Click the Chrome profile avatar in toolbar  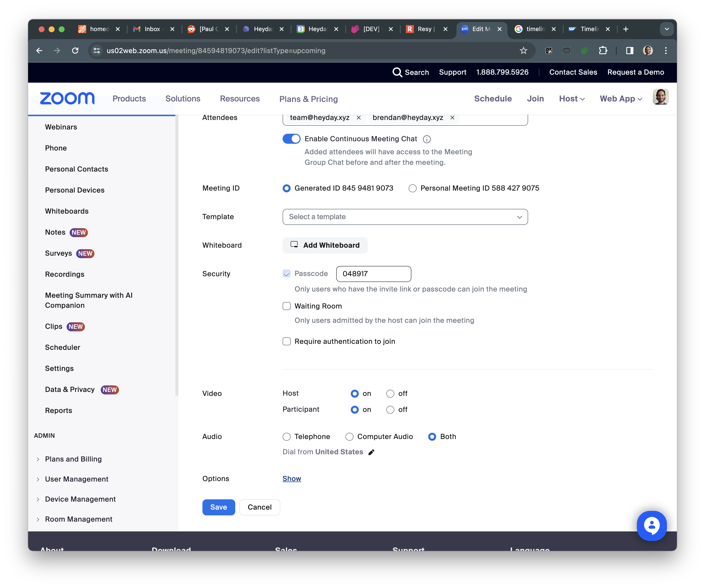(x=648, y=51)
